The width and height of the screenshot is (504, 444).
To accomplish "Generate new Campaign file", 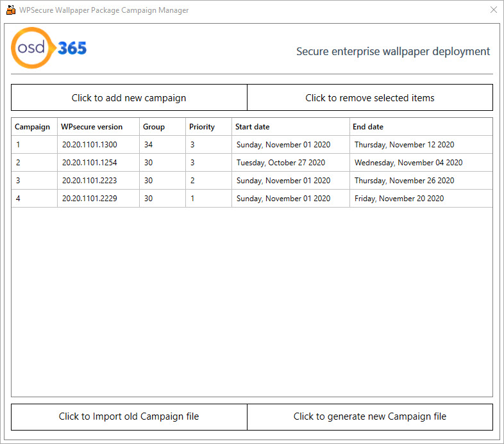I will tap(369, 416).
